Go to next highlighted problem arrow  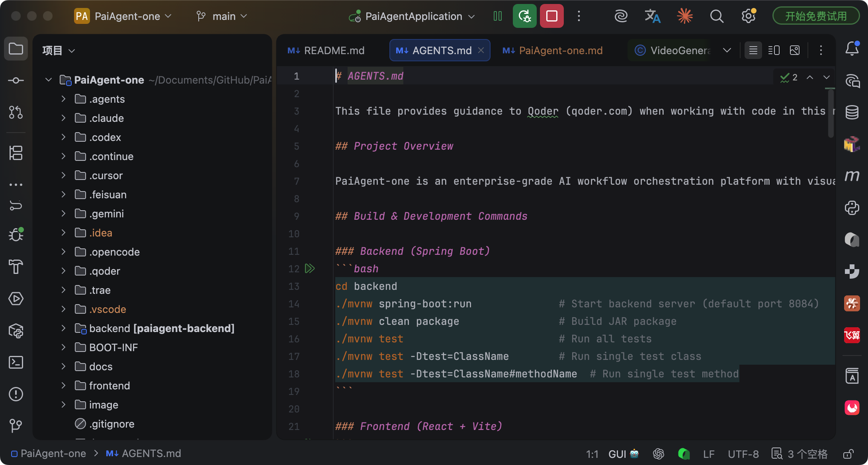(827, 77)
